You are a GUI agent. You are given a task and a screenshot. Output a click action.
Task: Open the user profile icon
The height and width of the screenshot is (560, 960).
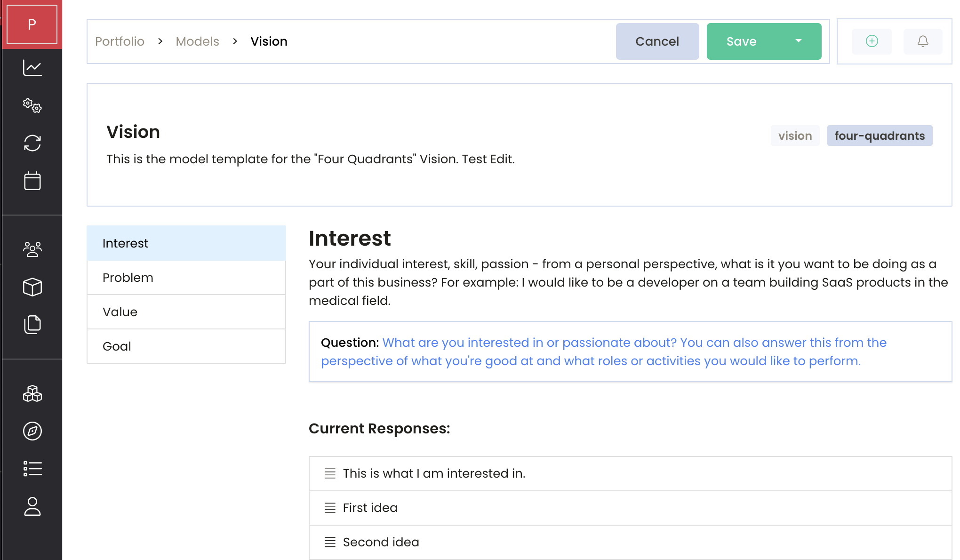[32, 506]
